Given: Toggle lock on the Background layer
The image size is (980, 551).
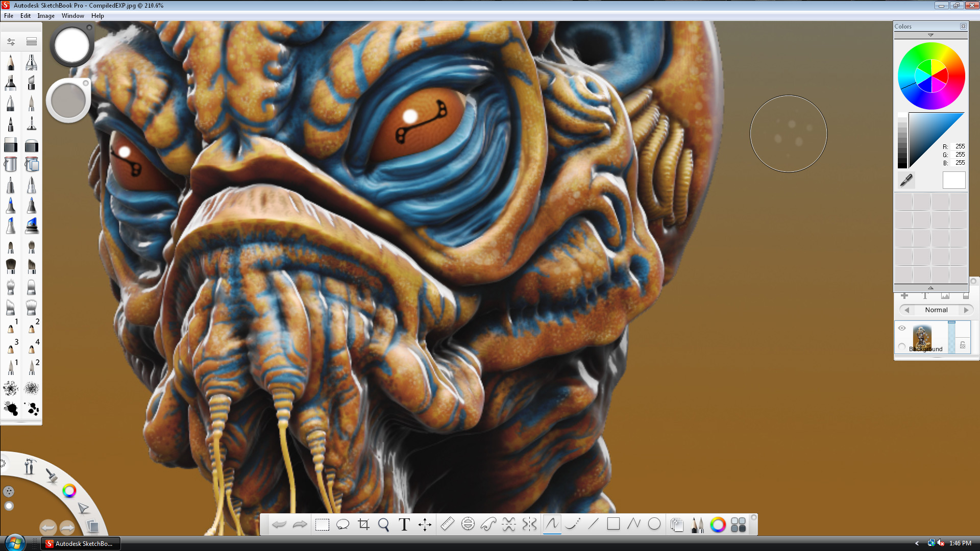Looking at the screenshot, I should pyautogui.click(x=963, y=345).
